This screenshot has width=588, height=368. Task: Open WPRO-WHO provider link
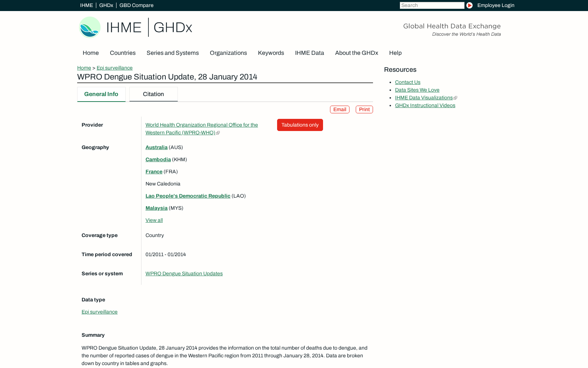tap(202, 129)
